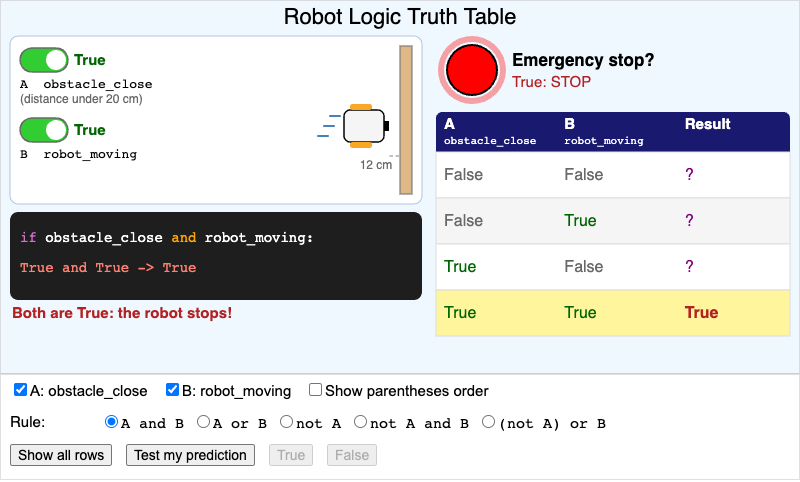
Task: Click the greyed False prediction button
Action: pos(352,455)
